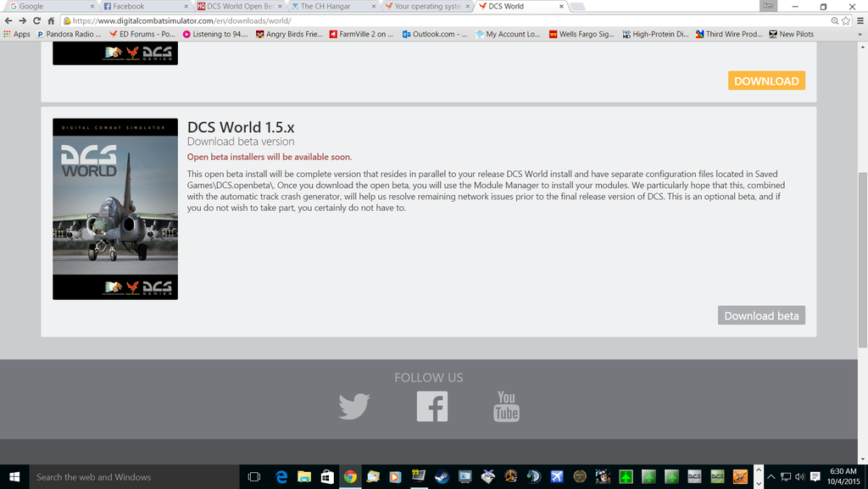Click the red open beta installers notice
Viewport: 868px width, 489px height.
tap(270, 157)
